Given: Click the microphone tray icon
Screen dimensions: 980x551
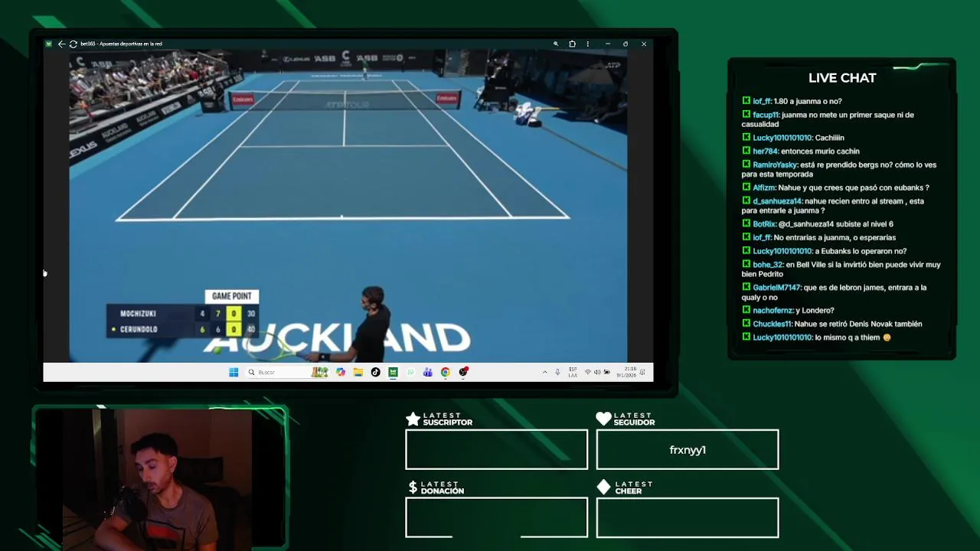Looking at the screenshot, I should click(x=557, y=372).
